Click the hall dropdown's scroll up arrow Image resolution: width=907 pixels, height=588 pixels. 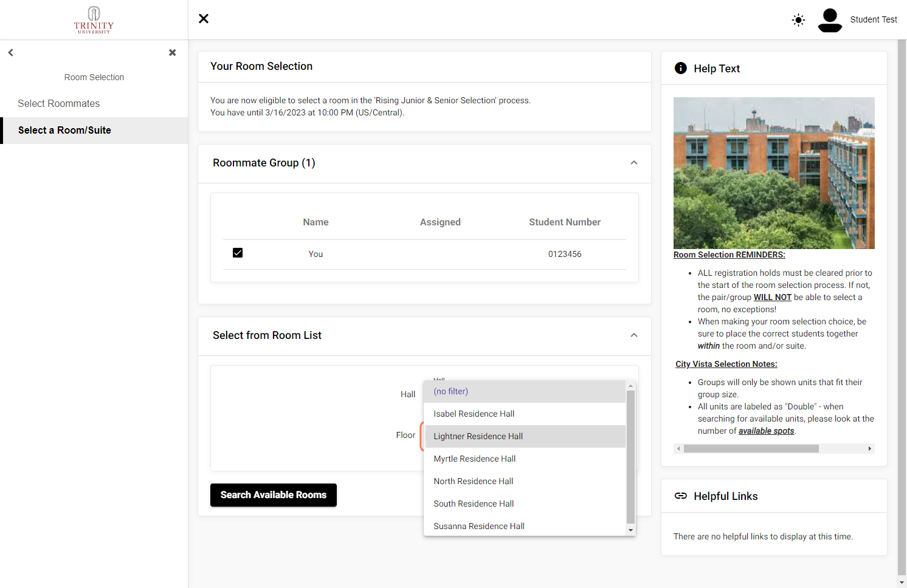(630, 386)
